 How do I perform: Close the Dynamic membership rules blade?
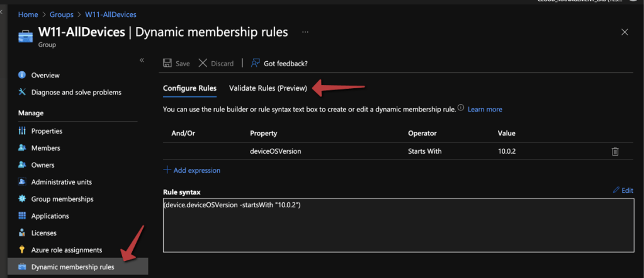624,32
